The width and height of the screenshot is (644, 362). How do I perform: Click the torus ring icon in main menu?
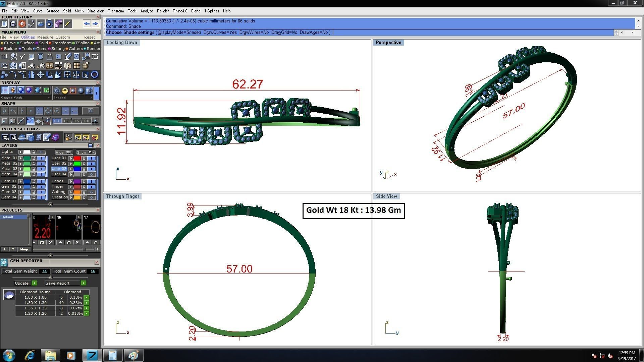(x=95, y=74)
